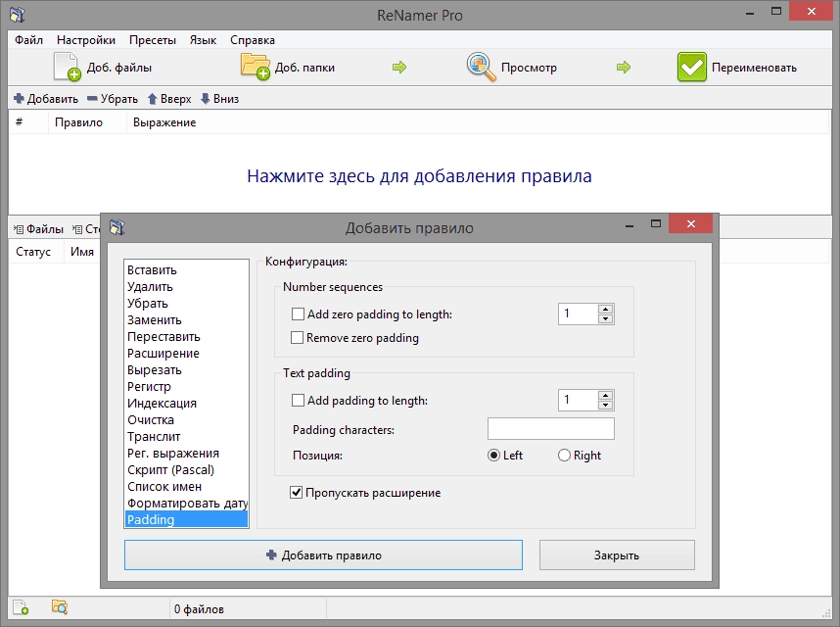Select the Очистка rule
Viewport: 840px width, 627px height.
point(186,419)
